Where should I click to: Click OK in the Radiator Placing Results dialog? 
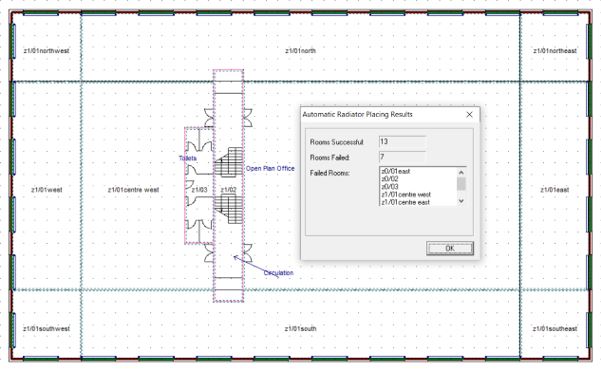tap(450, 248)
